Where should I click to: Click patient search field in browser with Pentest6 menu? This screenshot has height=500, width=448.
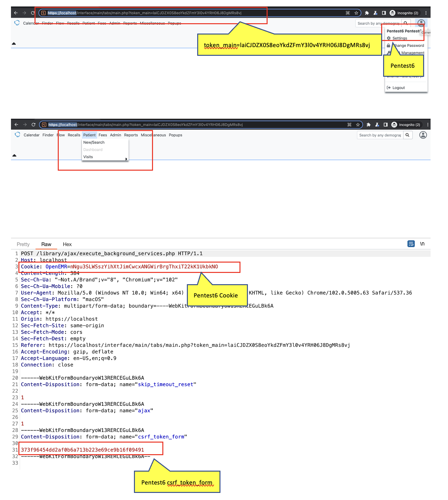(x=378, y=23)
